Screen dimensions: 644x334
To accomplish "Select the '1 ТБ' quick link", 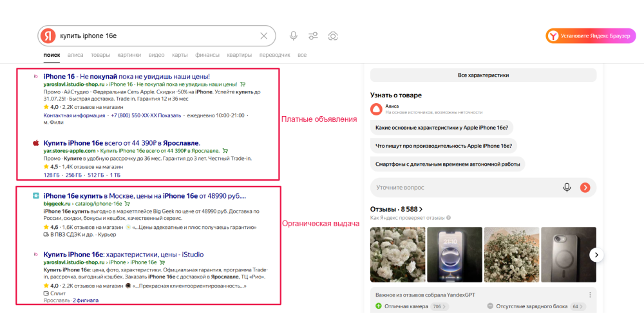I will click(115, 175).
